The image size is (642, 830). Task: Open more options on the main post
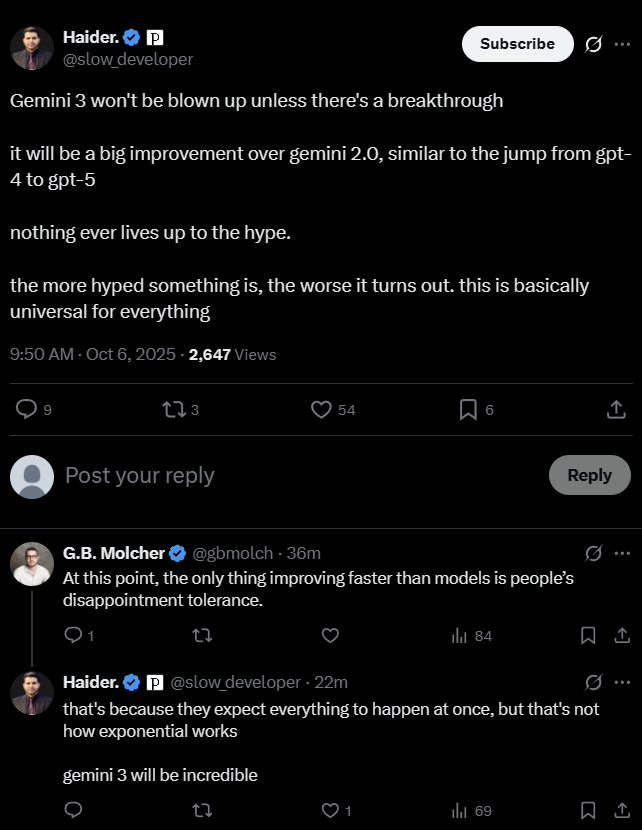pos(622,44)
